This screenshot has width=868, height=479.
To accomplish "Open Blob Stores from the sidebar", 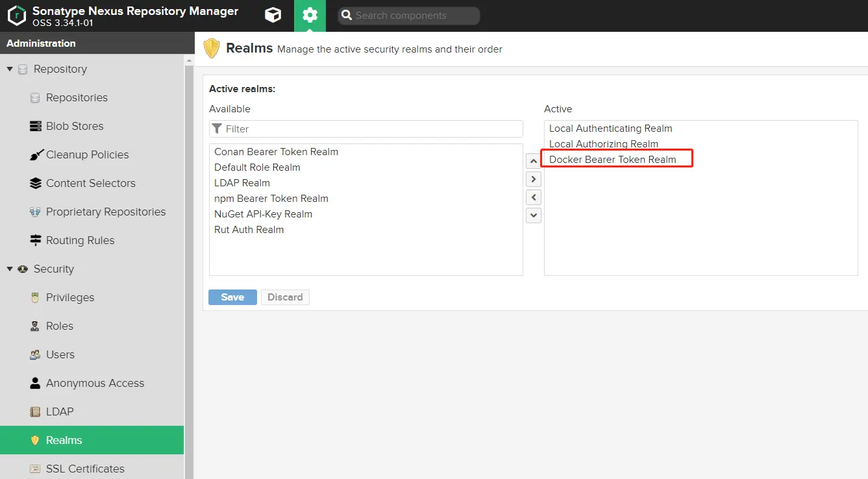I will coord(74,126).
